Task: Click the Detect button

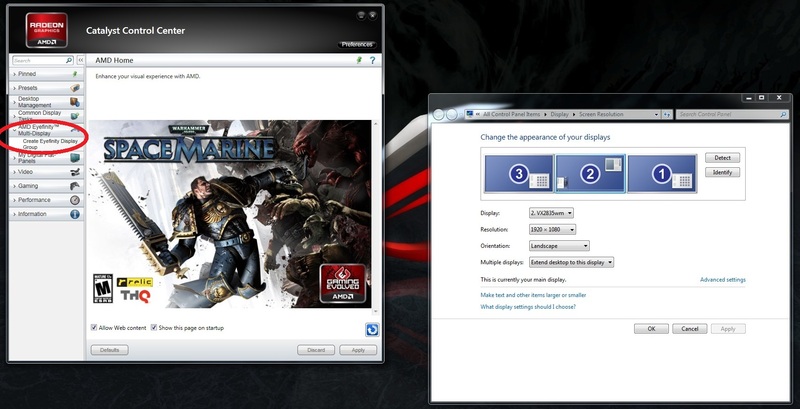Action: coord(722,158)
